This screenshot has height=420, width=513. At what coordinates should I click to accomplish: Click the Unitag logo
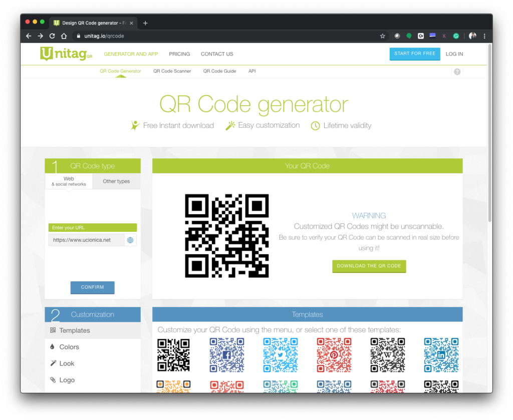pos(66,54)
